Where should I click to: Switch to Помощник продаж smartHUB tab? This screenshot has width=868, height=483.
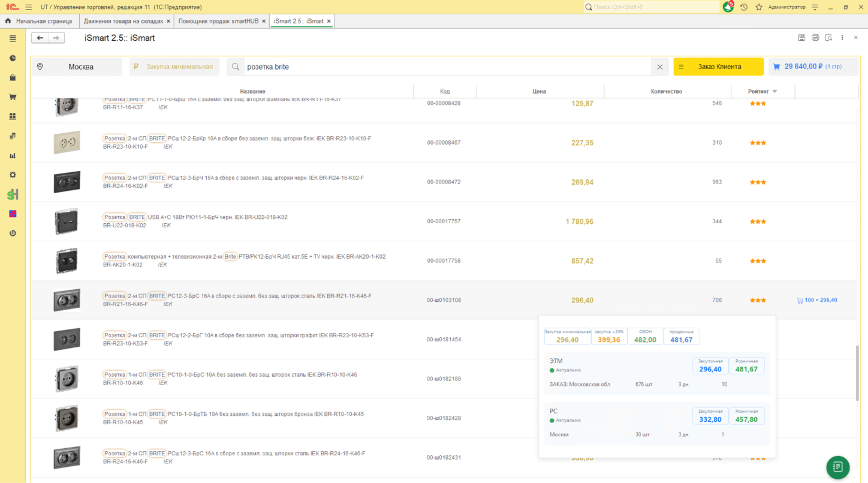tap(219, 21)
